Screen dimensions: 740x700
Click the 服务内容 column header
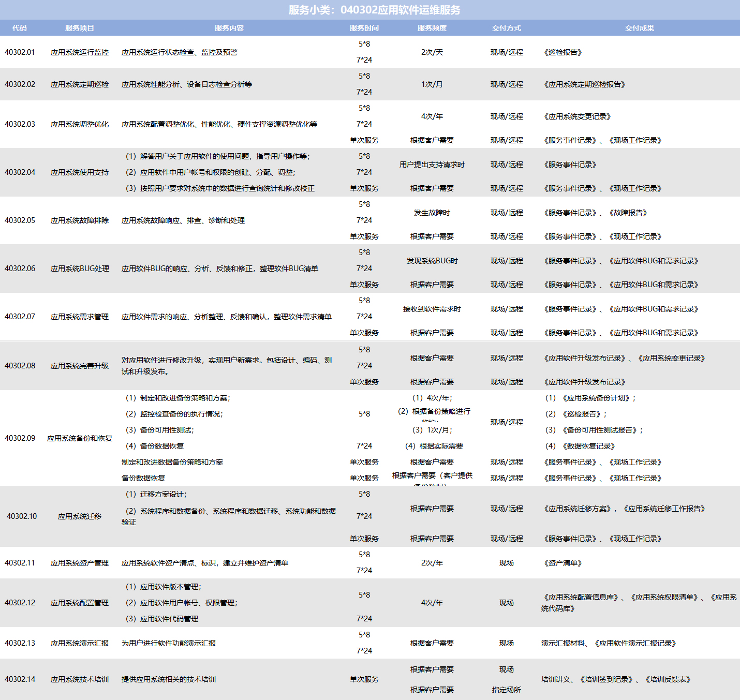(229, 28)
